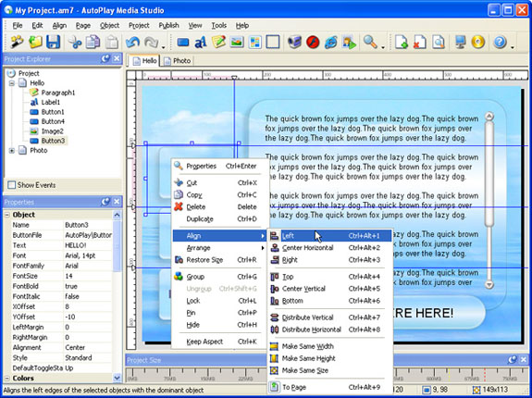
Task: Close the Project Explorer panel
Action: pos(117,58)
